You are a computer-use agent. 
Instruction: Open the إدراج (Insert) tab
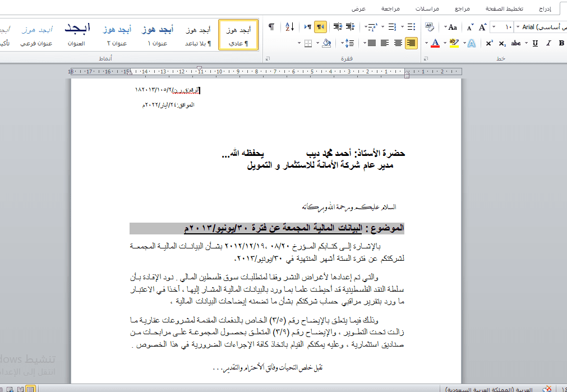pos(545,8)
